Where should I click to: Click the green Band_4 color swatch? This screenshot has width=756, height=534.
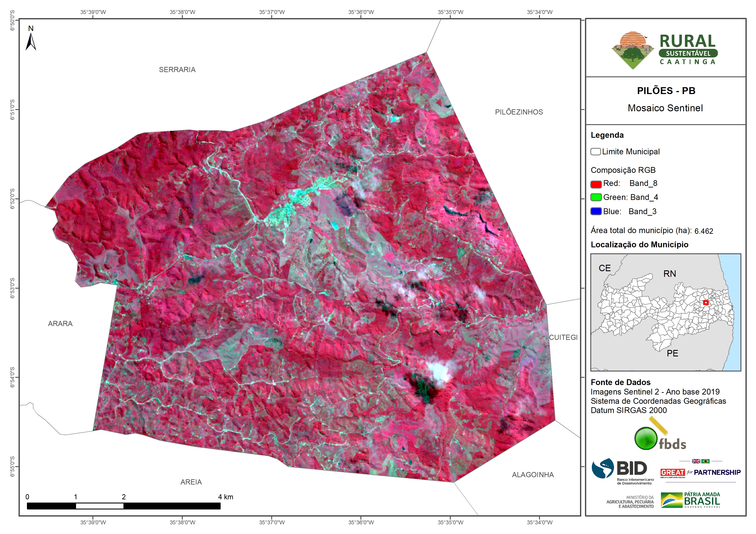(596, 197)
